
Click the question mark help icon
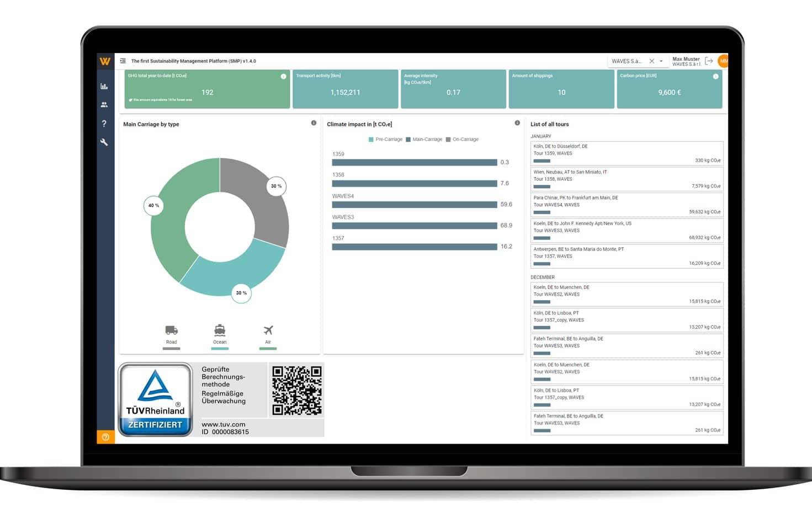104,124
